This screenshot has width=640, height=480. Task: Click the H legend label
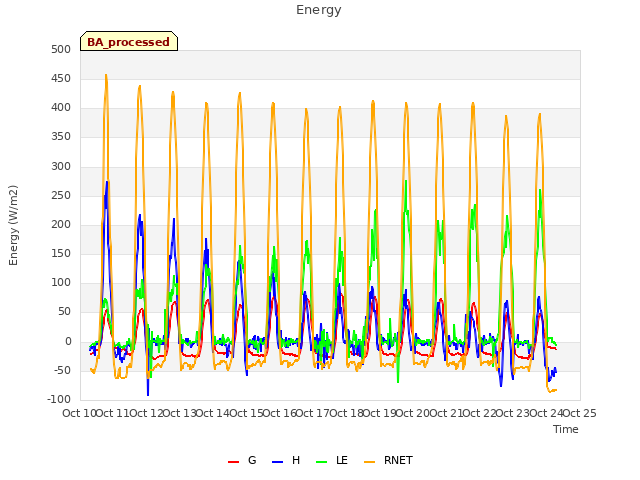[x=296, y=460]
